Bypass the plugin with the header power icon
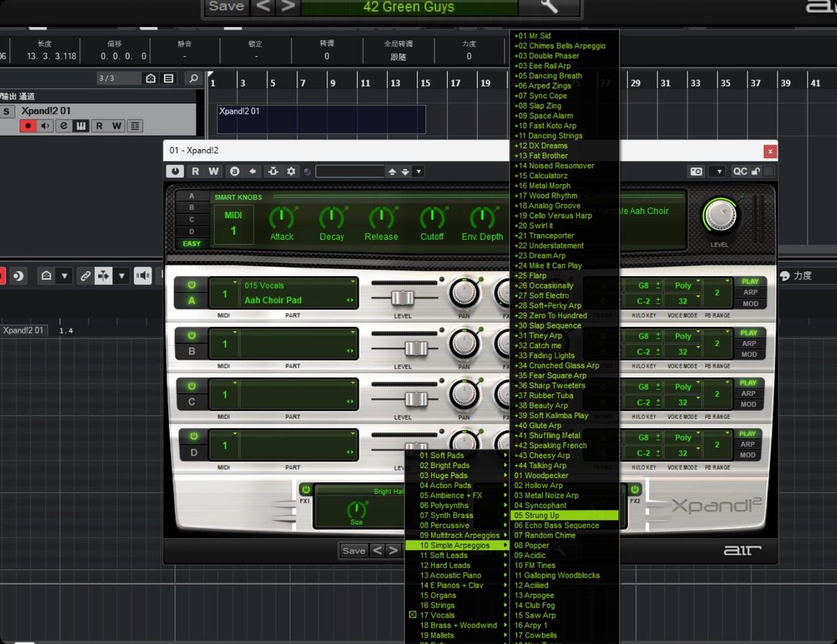 pyautogui.click(x=175, y=171)
